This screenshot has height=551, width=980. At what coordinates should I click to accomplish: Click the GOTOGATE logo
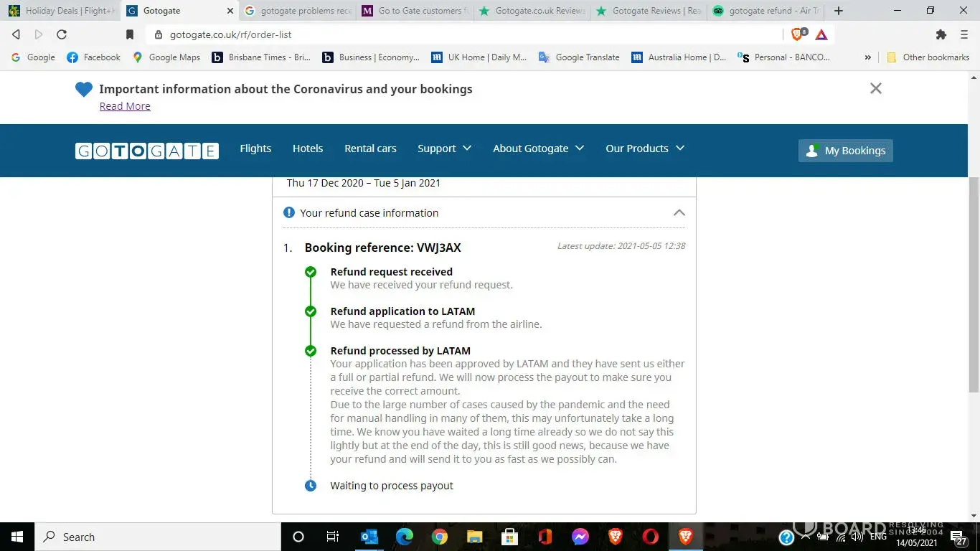point(147,151)
